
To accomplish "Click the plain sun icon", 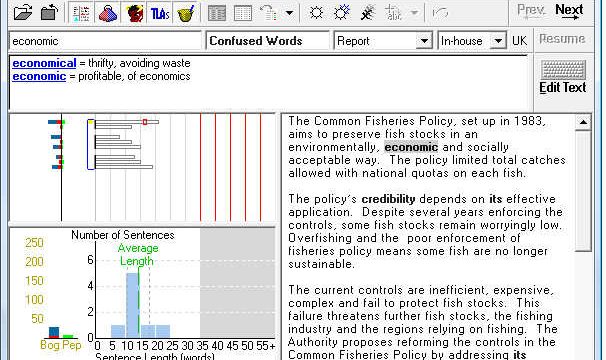I will [x=316, y=13].
